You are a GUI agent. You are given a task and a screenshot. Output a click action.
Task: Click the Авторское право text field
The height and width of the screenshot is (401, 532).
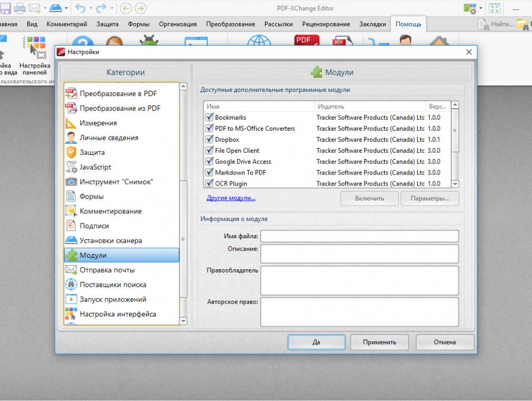click(360, 312)
